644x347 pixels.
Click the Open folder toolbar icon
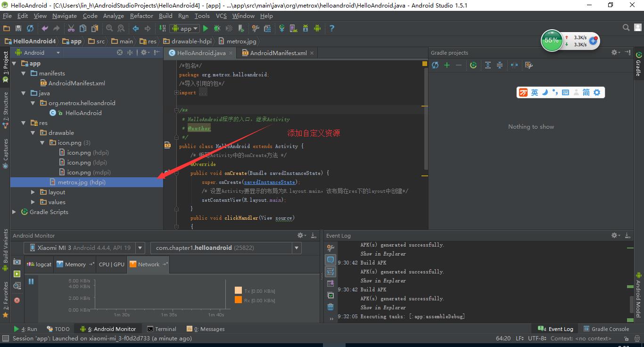(x=7, y=28)
